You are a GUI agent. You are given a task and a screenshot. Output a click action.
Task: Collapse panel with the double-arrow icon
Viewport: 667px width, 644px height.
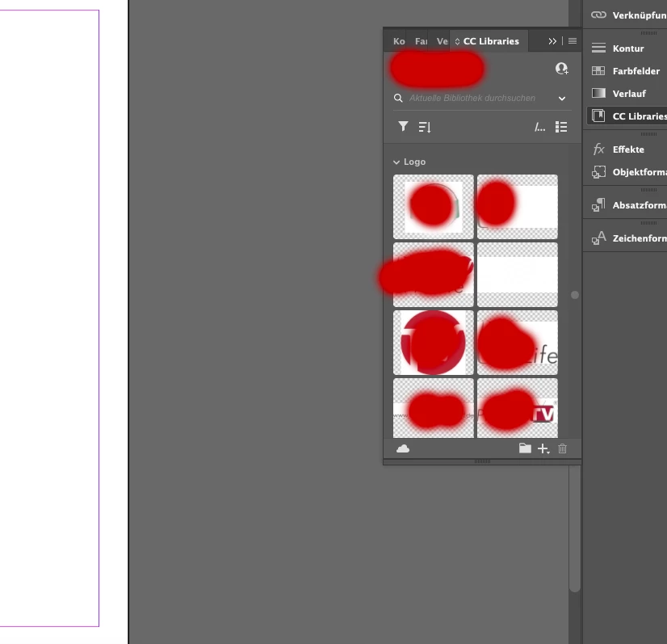(552, 41)
